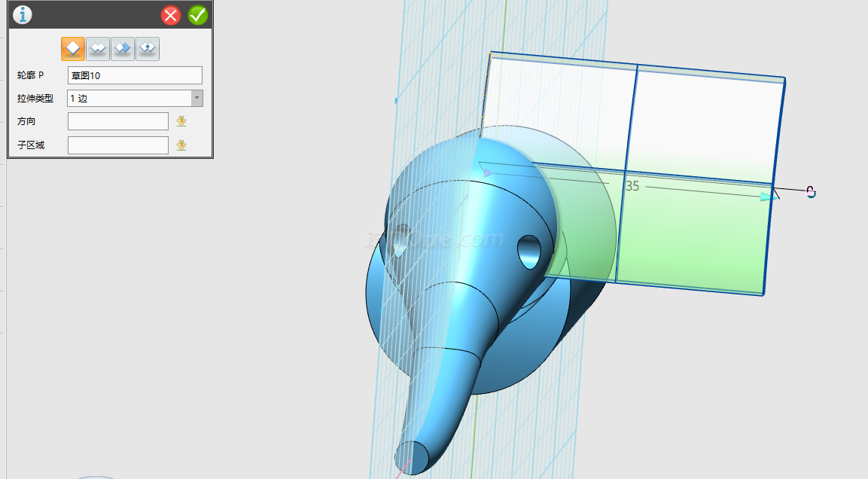The height and width of the screenshot is (479, 868).
Task: Switch to the add-material boolean mode
Action: (x=97, y=48)
